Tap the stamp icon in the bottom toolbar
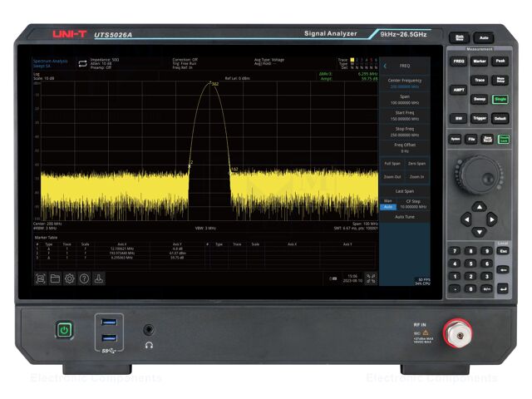 [99, 278]
